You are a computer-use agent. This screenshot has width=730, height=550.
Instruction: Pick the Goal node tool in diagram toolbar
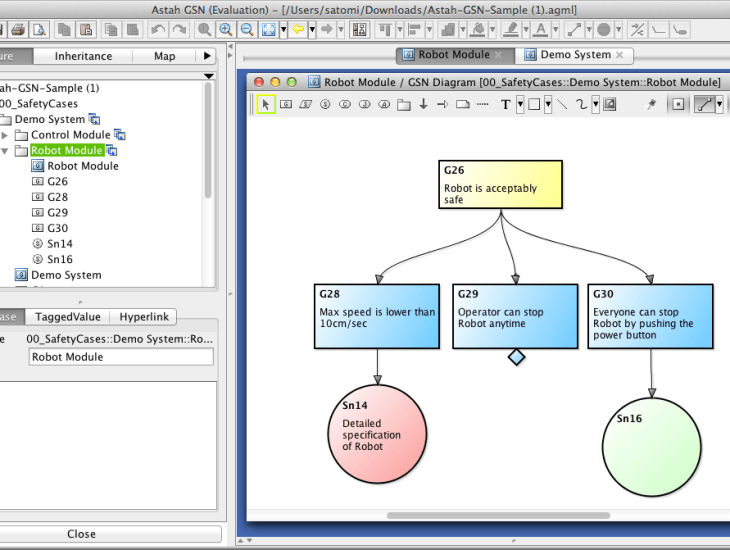coord(286,104)
